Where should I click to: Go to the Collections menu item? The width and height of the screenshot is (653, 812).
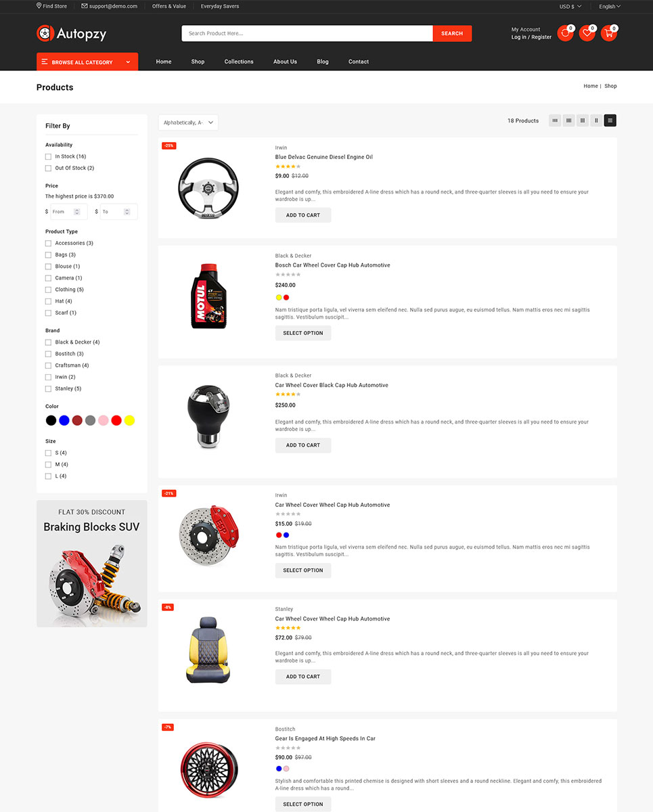click(x=239, y=62)
